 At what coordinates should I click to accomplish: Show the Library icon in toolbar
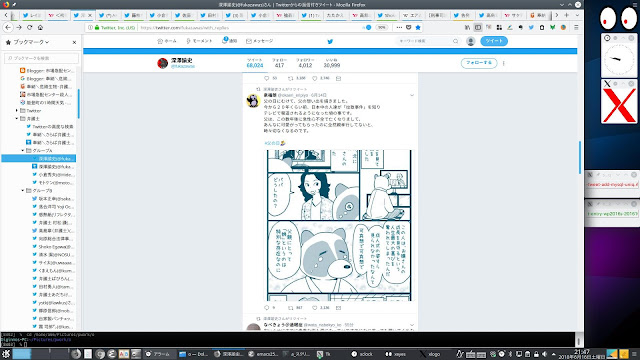[467, 27]
